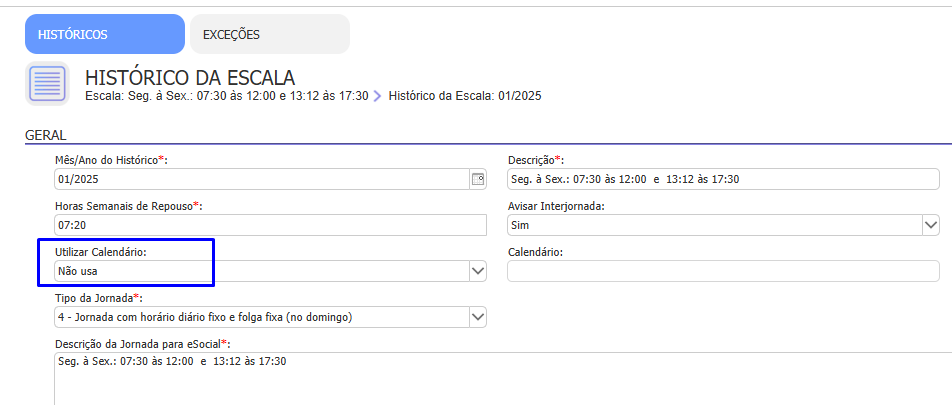Switch to the HISTÓRICOS tab
Image resolution: width=952 pixels, height=405 pixels.
pos(104,34)
